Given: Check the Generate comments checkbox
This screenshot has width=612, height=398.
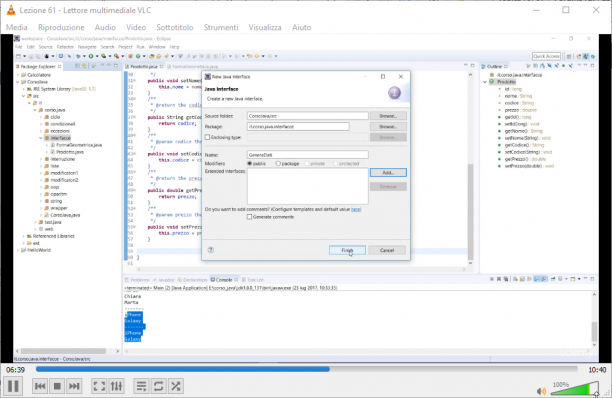Looking at the screenshot, I should tap(249, 217).
